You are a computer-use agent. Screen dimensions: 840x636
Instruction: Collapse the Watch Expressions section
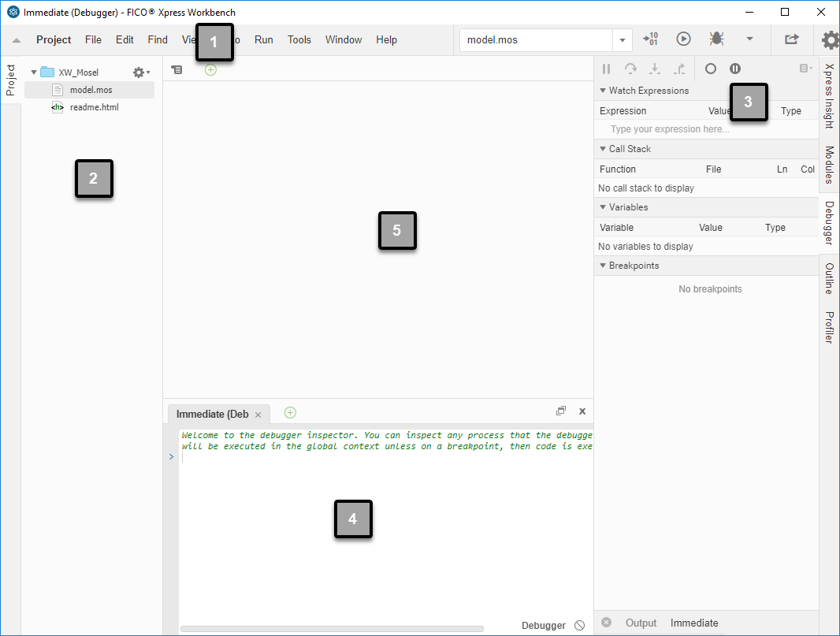(x=603, y=91)
